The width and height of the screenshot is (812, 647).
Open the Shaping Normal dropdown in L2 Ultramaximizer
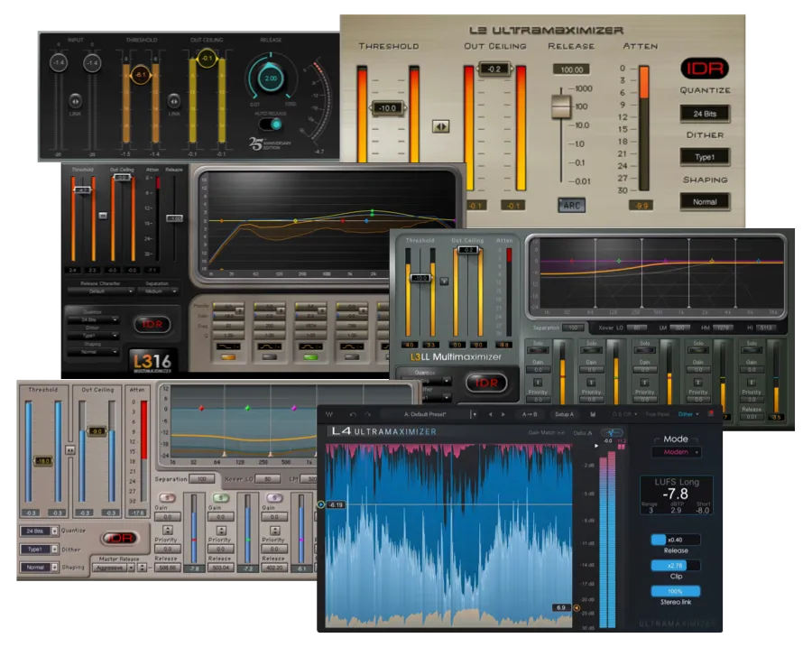(x=705, y=202)
